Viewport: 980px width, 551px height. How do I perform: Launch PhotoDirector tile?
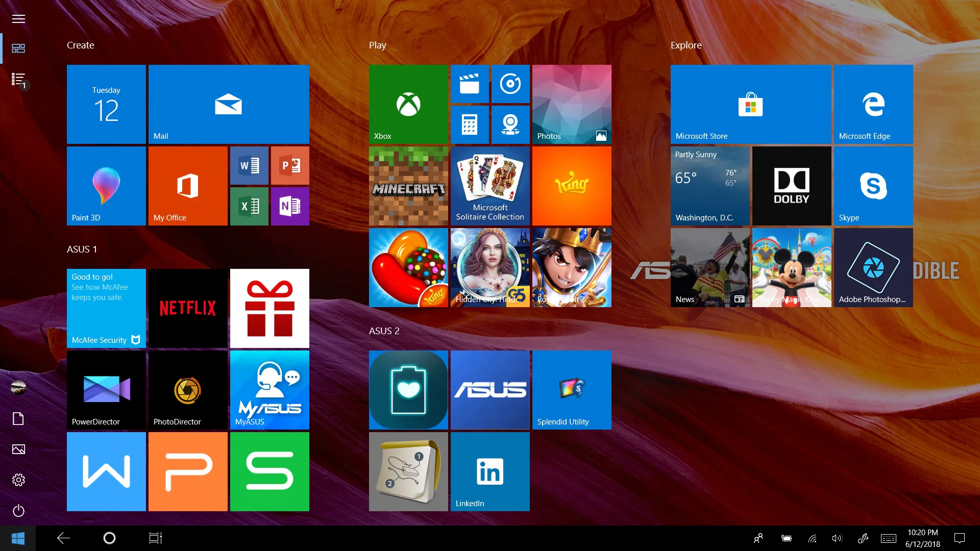188,390
